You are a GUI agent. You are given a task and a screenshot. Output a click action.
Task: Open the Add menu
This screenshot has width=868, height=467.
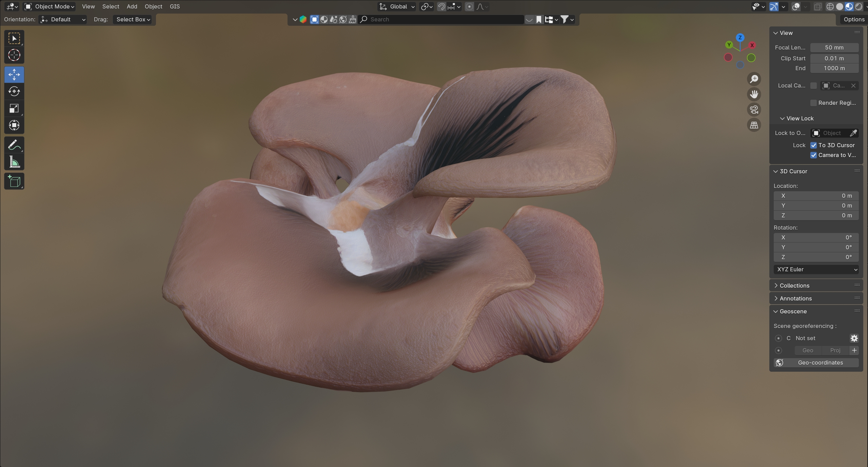132,6
